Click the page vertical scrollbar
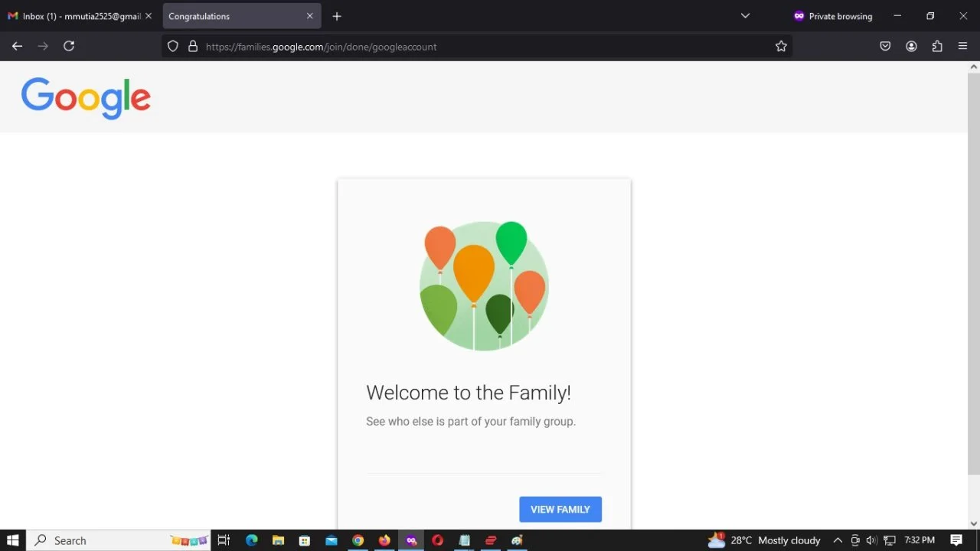This screenshot has height=551, width=980. [973, 272]
